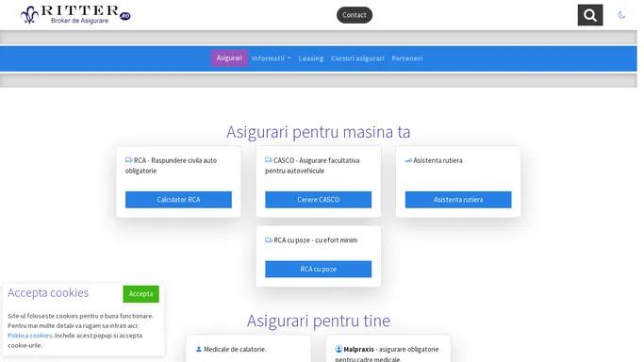Open the Contact button
The image size is (644, 362).
pyautogui.click(x=355, y=15)
